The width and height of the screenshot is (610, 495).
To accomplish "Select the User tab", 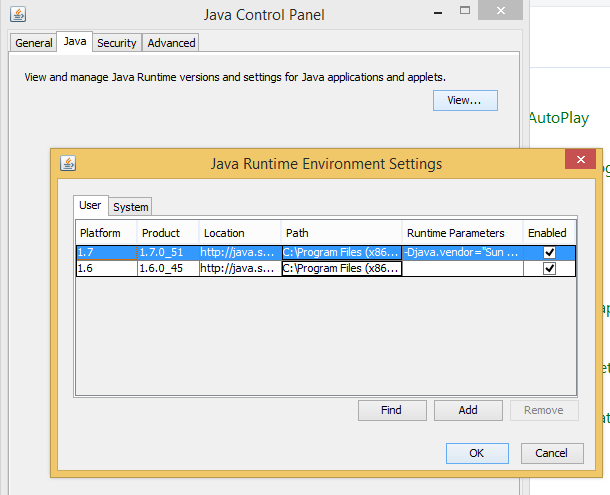I will pyautogui.click(x=90, y=206).
